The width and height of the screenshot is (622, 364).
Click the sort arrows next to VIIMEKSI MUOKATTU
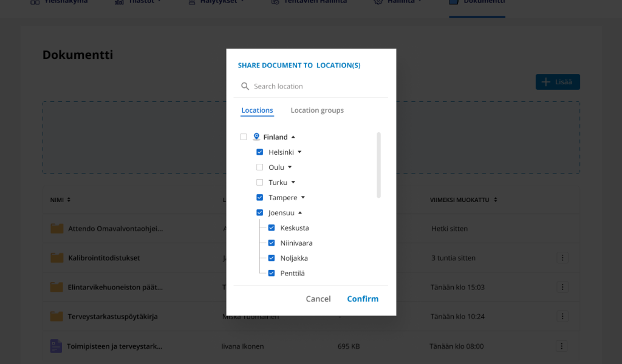tap(496, 200)
